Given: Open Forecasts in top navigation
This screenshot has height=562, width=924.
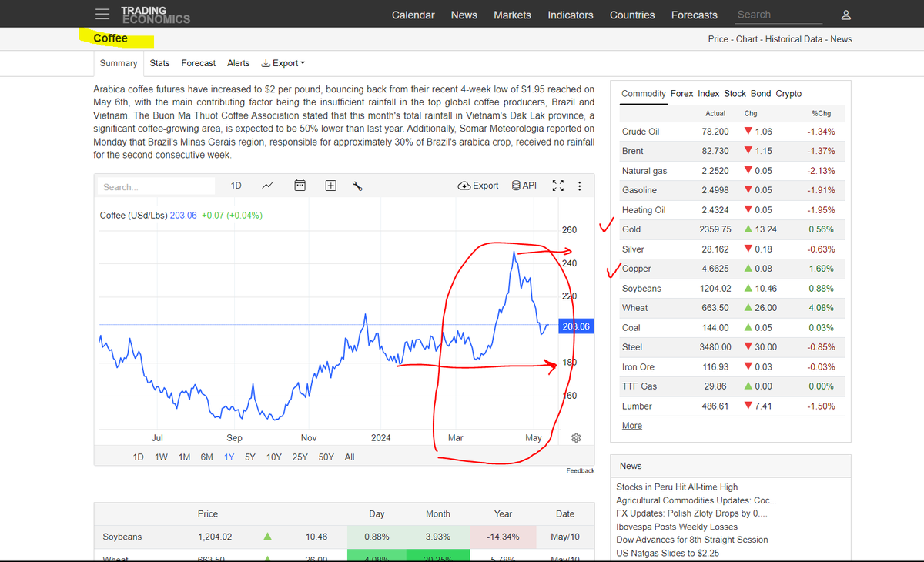Looking at the screenshot, I should 695,15.
